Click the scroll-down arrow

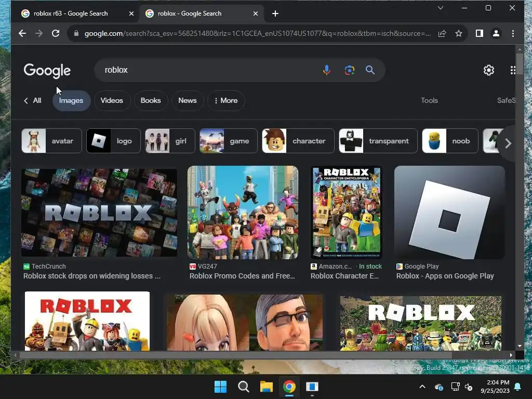coord(520,346)
